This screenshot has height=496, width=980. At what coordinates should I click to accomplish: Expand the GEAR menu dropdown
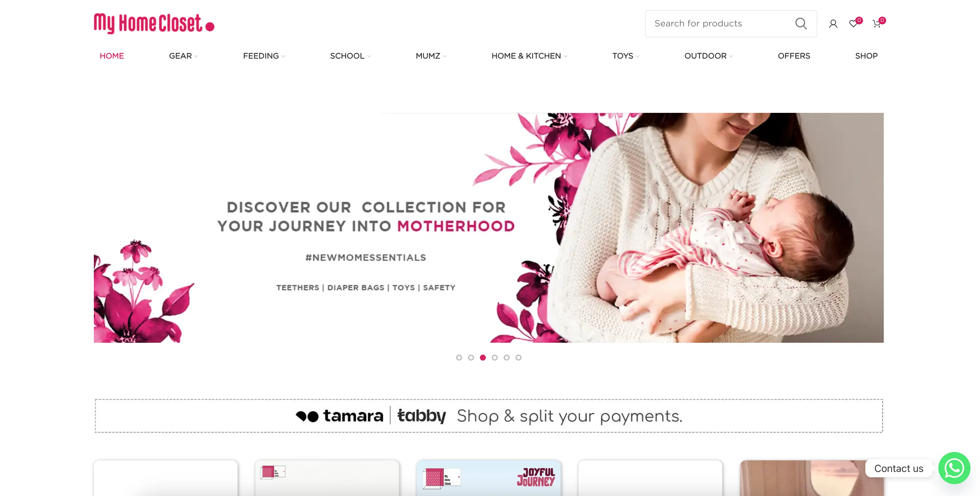click(x=183, y=56)
